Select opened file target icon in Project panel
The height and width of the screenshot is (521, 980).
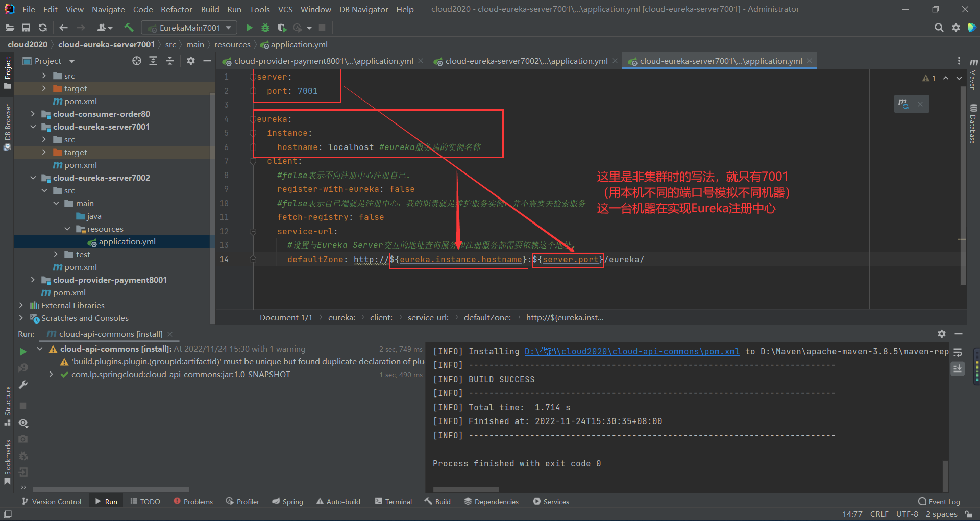coord(136,61)
